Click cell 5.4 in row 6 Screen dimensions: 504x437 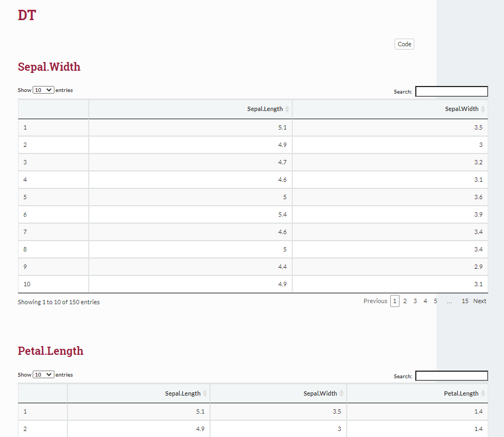pyautogui.click(x=282, y=214)
